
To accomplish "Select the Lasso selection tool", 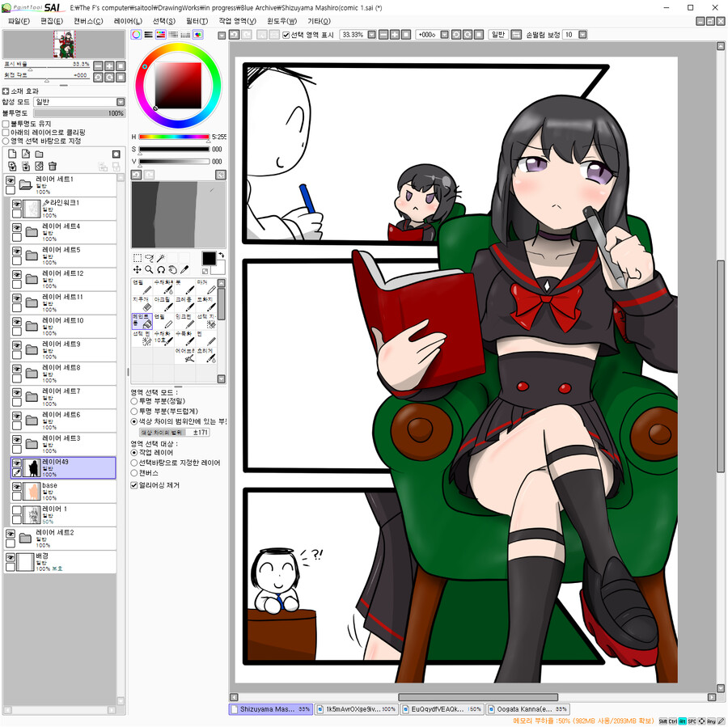I will pyautogui.click(x=150, y=259).
